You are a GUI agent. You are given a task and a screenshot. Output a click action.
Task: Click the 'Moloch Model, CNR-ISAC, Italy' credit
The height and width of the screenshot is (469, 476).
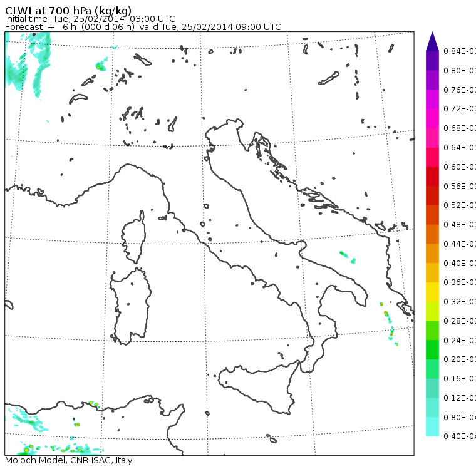click(x=69, y=460)
